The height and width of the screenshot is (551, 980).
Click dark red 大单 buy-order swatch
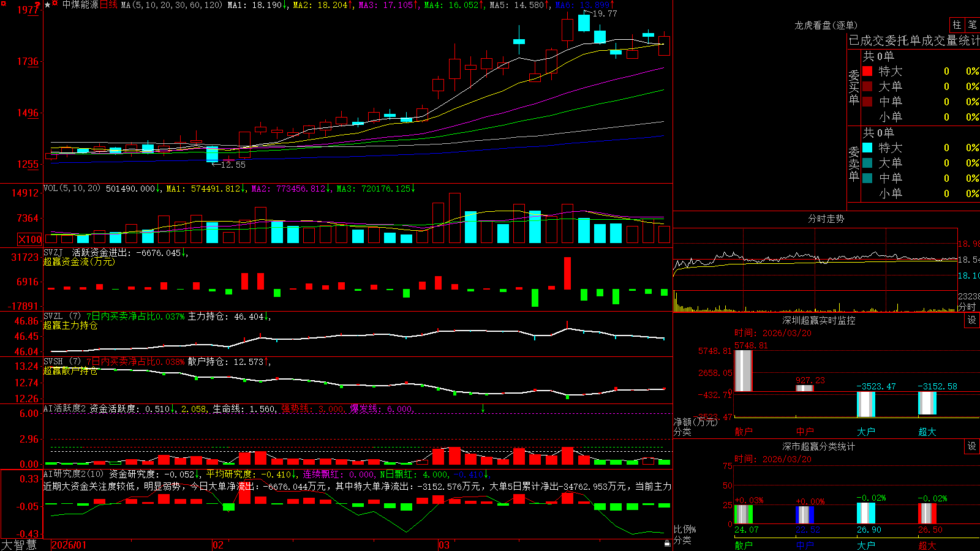tap(867, 86)
